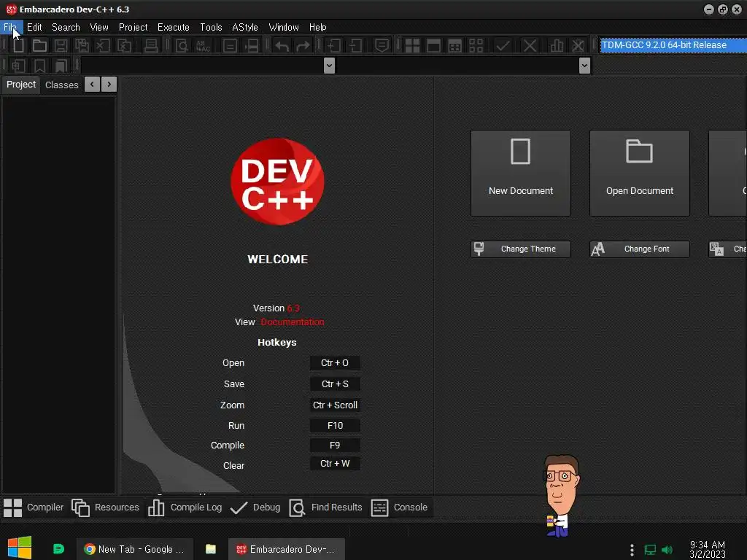Screen dimensions: 747x560
Task: Click the Insert snippet icon in second toolbar row
Action: click(18, 66)
